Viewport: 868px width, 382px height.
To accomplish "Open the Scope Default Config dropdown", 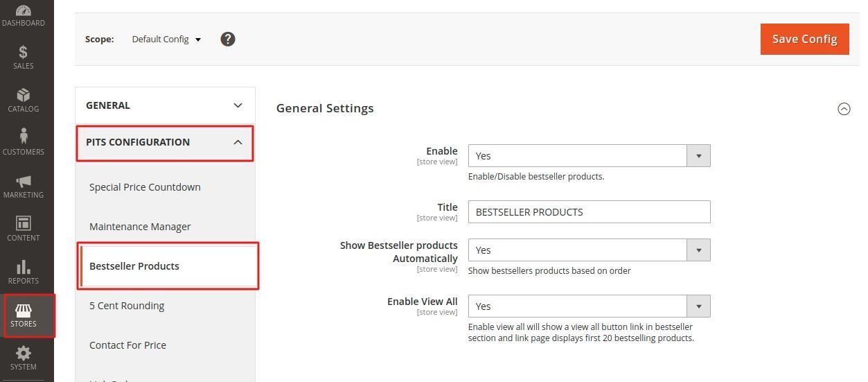I will click(166, 40).
